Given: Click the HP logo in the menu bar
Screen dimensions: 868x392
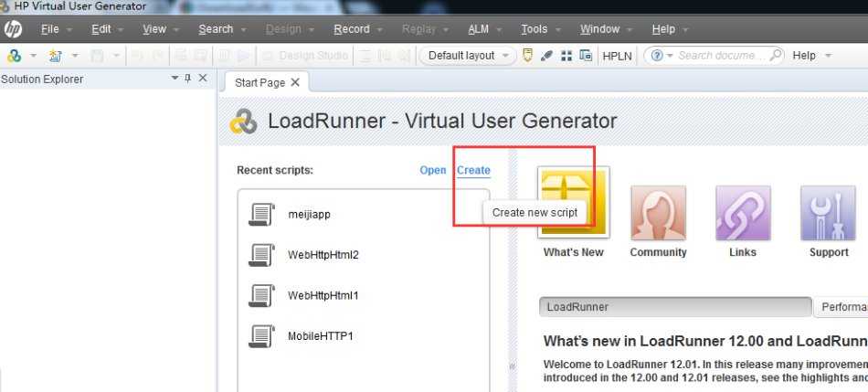Looking at the screenshot, I should tap(13, 29).
